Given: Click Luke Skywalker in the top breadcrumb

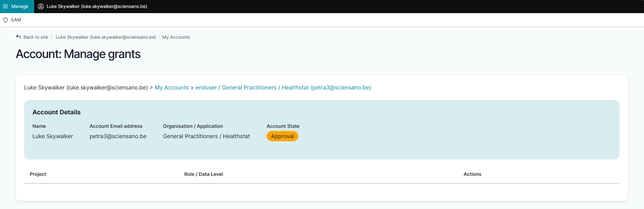Looking at the screenshot, I should tap(106, 37).
